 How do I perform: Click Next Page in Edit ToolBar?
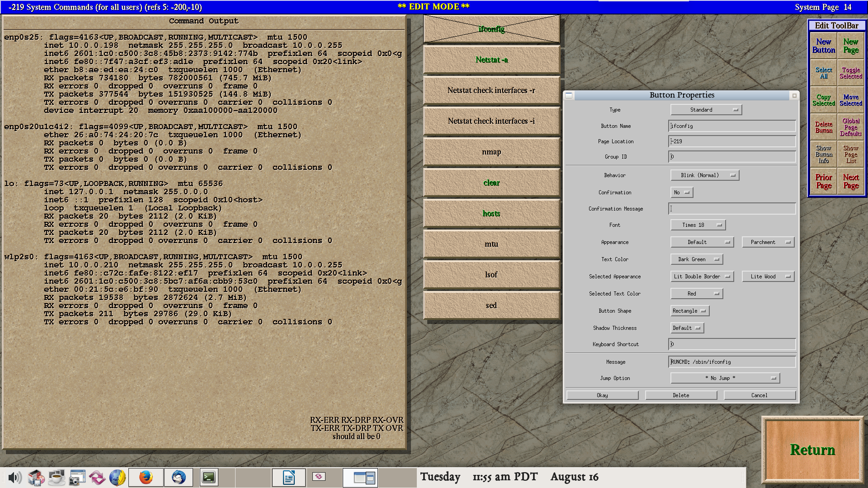[x=850, y=181]
